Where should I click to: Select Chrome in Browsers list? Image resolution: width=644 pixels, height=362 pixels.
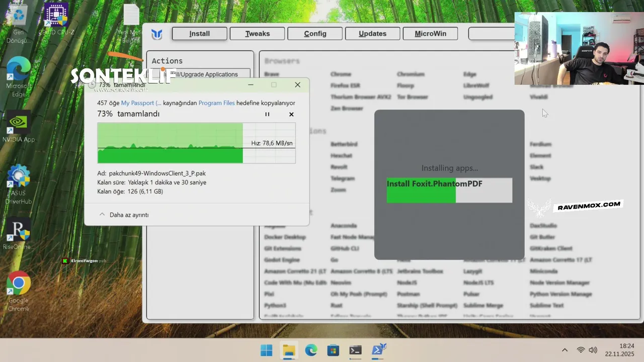[x=341, y=74]
